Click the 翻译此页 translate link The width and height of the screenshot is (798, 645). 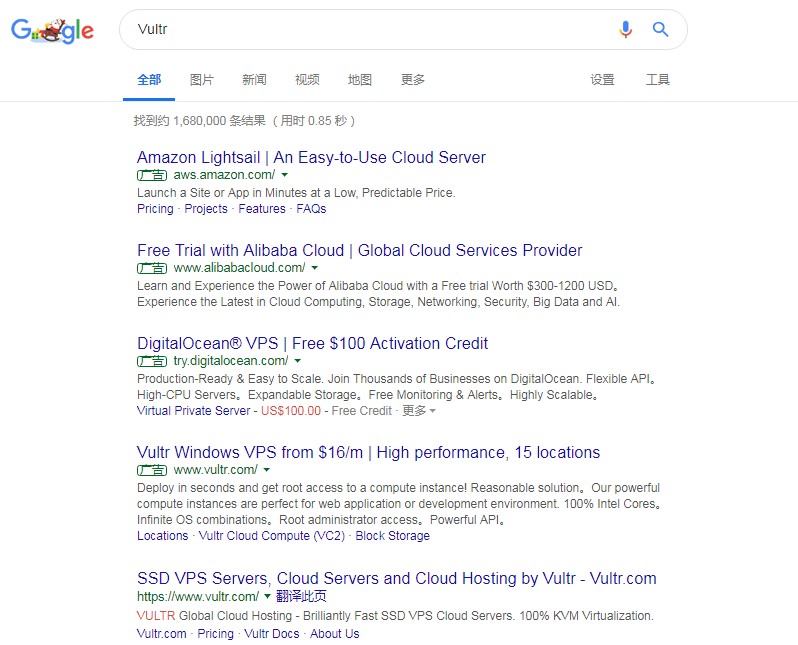point(302,596)
